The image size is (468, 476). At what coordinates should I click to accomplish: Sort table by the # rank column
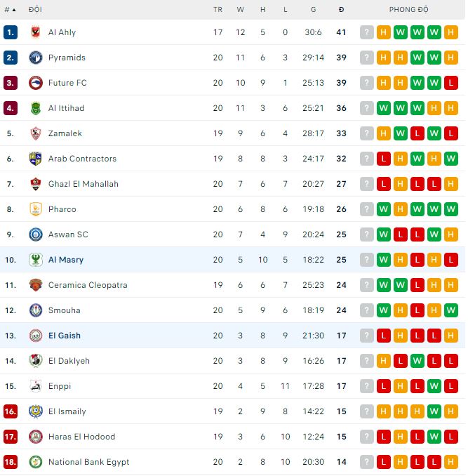click(x=9, y=10)
